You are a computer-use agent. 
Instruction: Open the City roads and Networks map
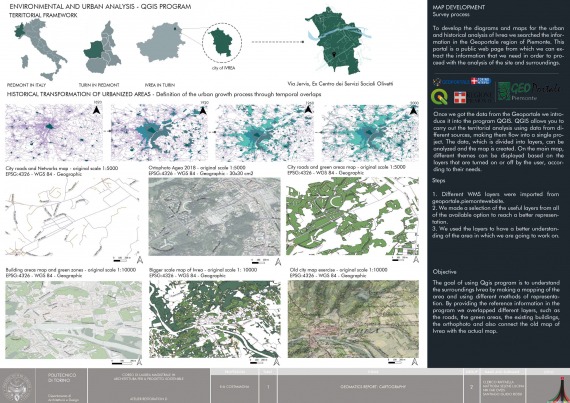(x=72, y=217)
